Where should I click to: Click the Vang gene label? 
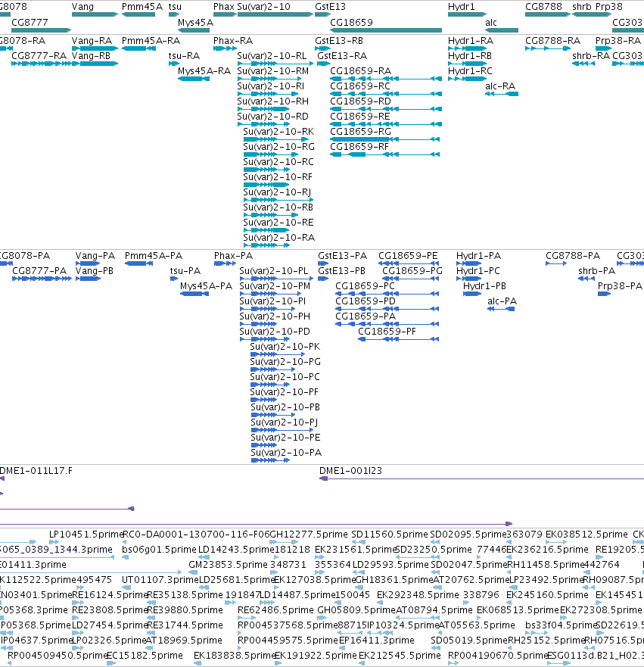tap(82, 6)
